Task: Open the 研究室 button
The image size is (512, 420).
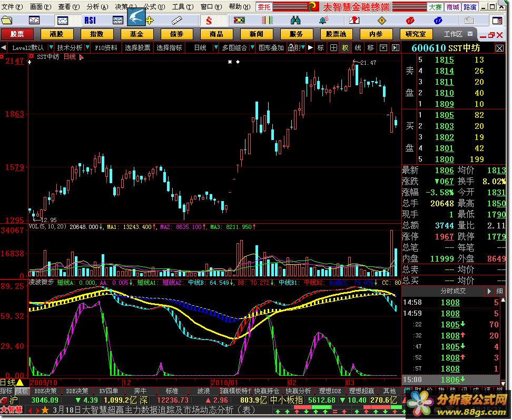Action: coord(416,34)
